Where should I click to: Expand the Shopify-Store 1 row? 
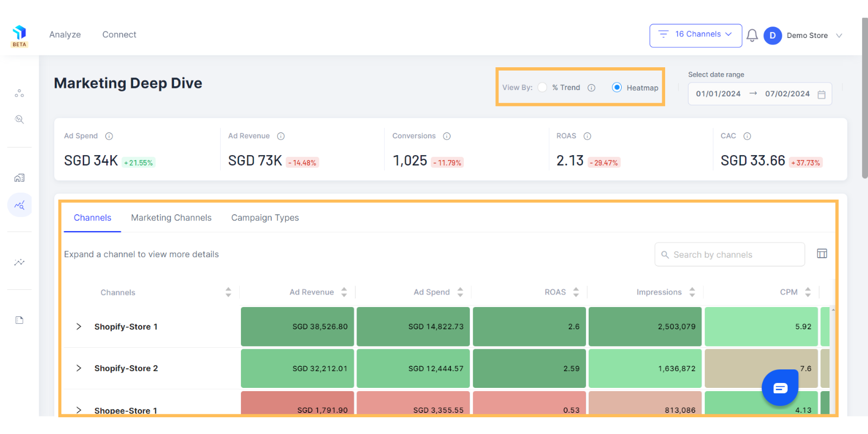click(79, 327)
